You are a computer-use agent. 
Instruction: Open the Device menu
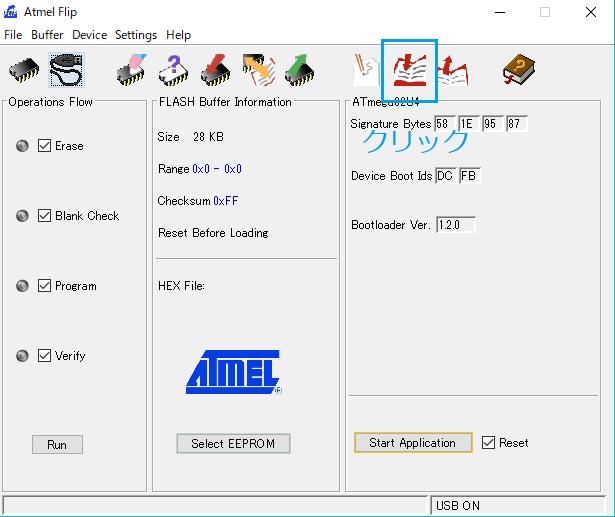pyautogui.click(x=89, y=35)
